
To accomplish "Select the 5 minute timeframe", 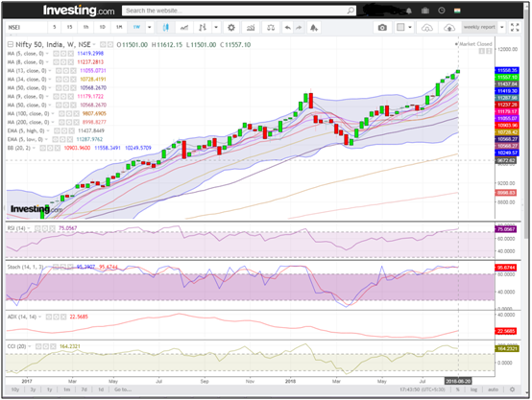I will (55, 27).
